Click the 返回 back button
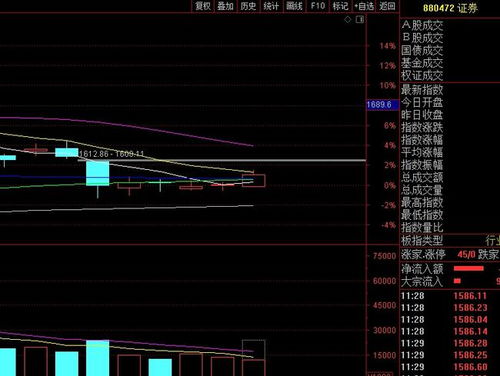Screen dimensions: 500x376 pos(387,6)
